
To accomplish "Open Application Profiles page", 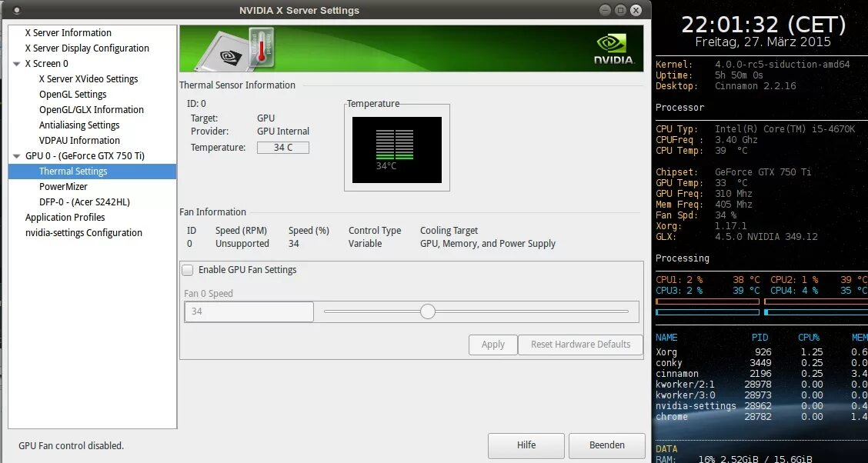I will (x=65, y=218).
